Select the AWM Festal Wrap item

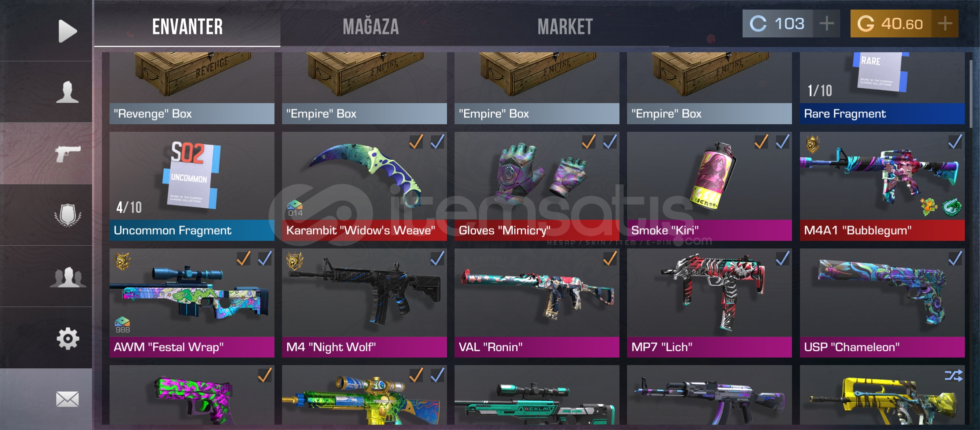tap(192, 303)
